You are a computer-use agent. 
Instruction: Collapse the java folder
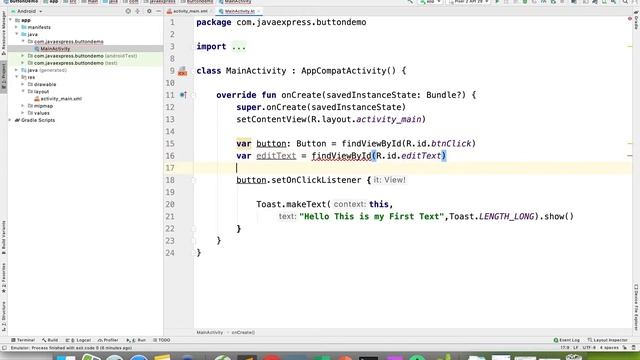point(17,34)
